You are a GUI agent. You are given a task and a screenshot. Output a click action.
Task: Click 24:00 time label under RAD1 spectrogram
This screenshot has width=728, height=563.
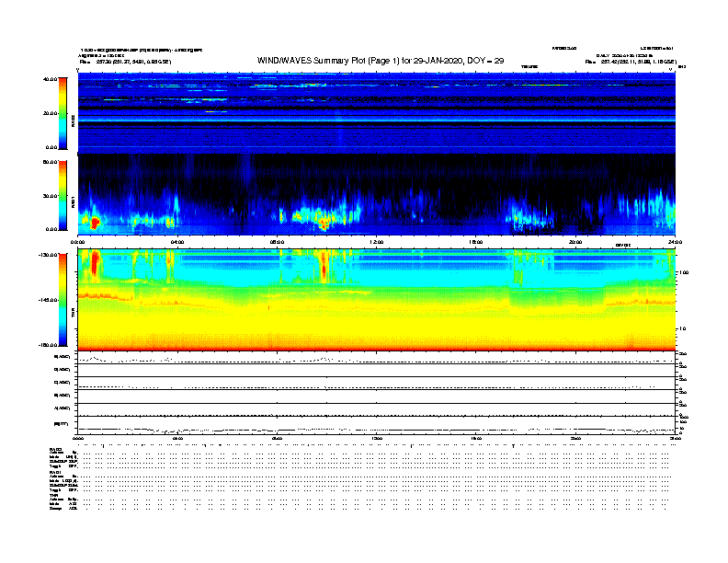point(675,242)
